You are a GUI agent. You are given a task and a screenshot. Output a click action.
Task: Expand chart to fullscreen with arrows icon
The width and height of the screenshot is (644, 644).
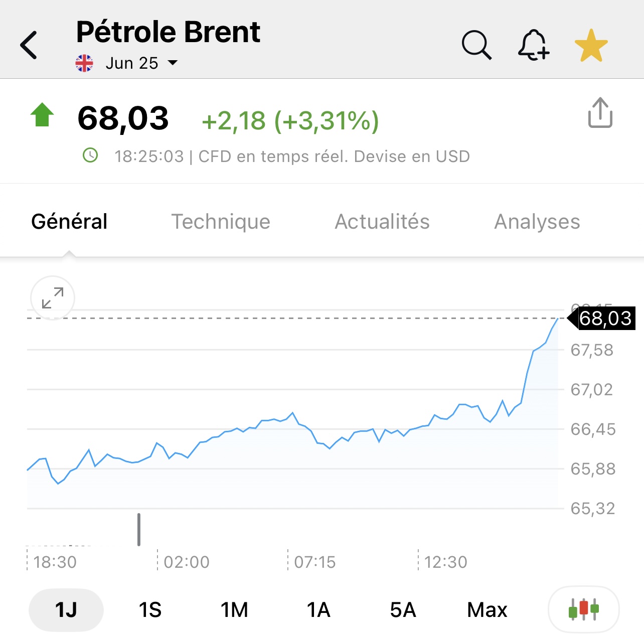click(x=53, y=298)
